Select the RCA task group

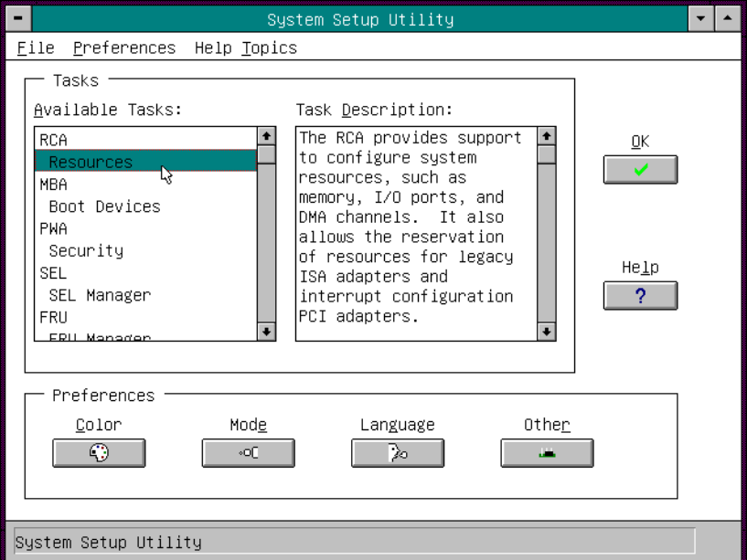pyautogui.click(x=53, y=140)
